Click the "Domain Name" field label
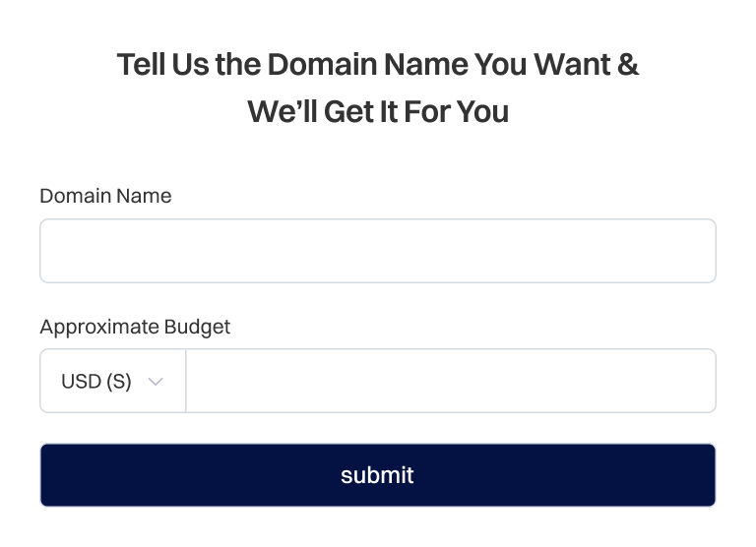This screenshot has width=756, height=547. pyautogui.click(x=105, y=196)
